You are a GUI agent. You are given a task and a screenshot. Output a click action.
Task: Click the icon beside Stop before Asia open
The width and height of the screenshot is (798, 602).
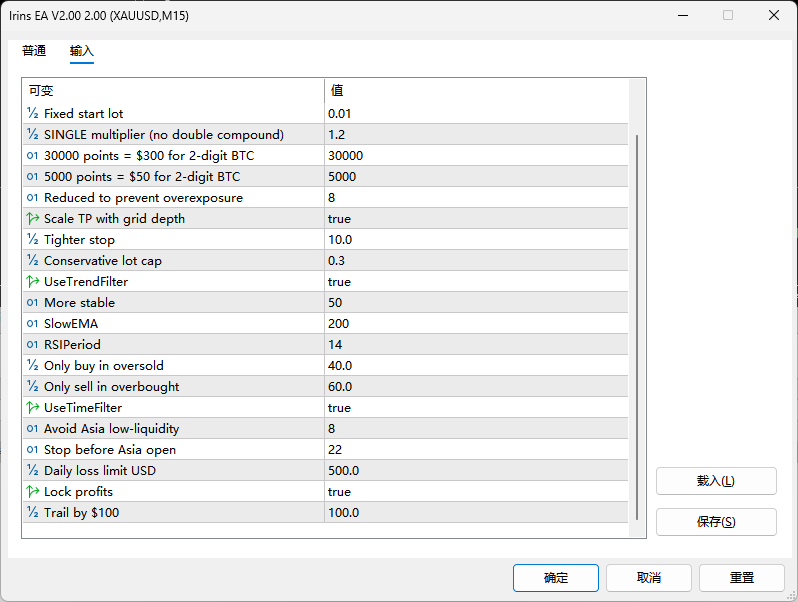(x=33, y=449)
